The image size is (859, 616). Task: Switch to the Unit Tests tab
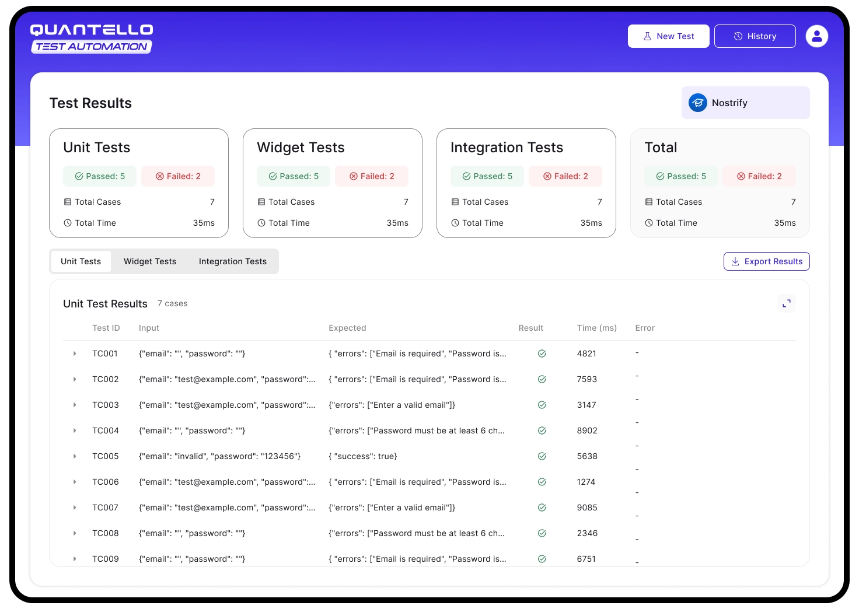81,261
